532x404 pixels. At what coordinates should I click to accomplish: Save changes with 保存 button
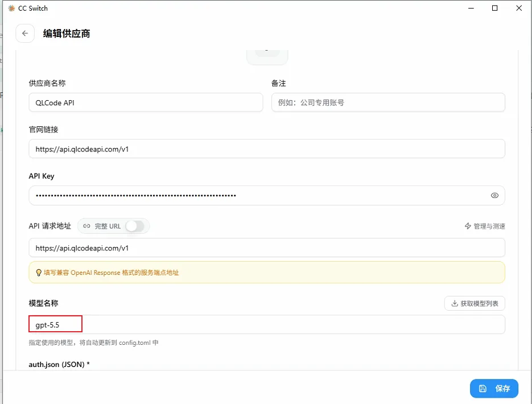[x=494, y=389]
